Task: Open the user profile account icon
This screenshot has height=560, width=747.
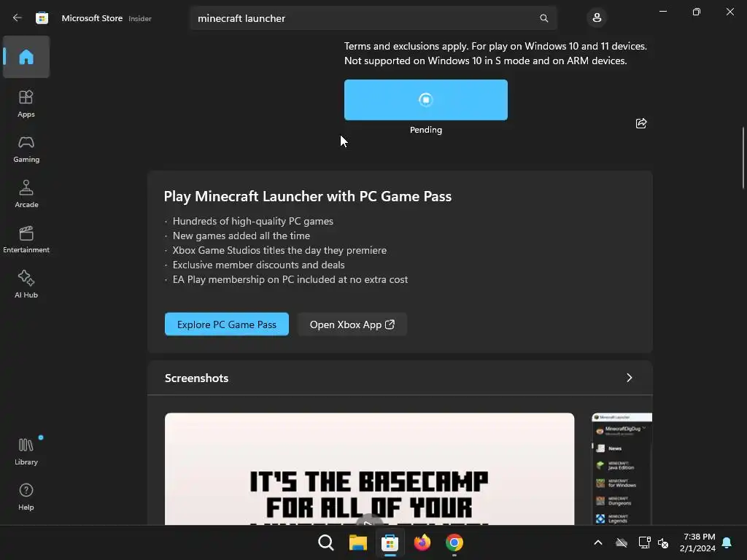Action: click(x=597, y=18)
